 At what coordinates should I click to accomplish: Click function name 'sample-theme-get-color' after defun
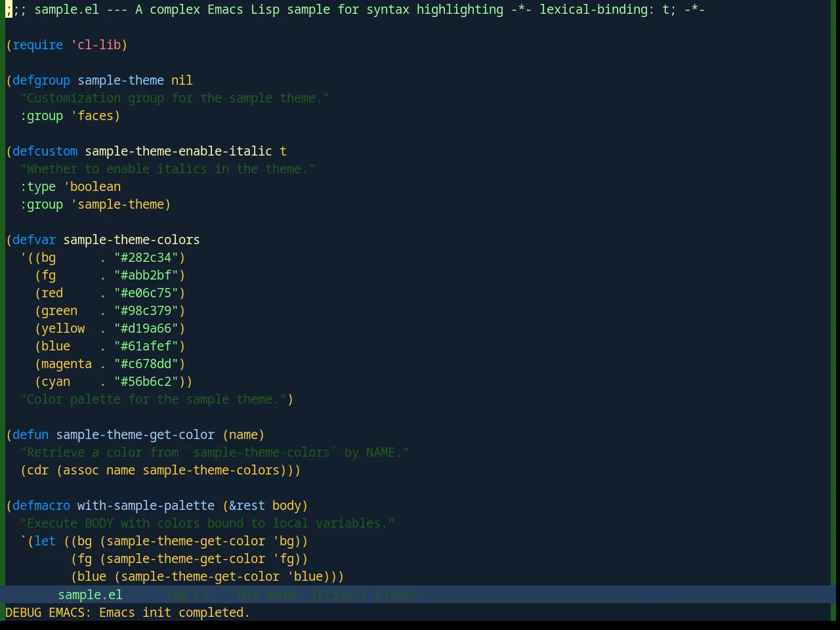click(135, 434)
